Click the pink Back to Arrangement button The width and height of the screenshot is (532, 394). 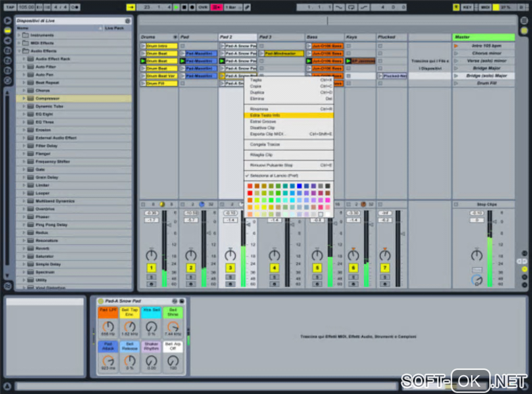(216, 7)
